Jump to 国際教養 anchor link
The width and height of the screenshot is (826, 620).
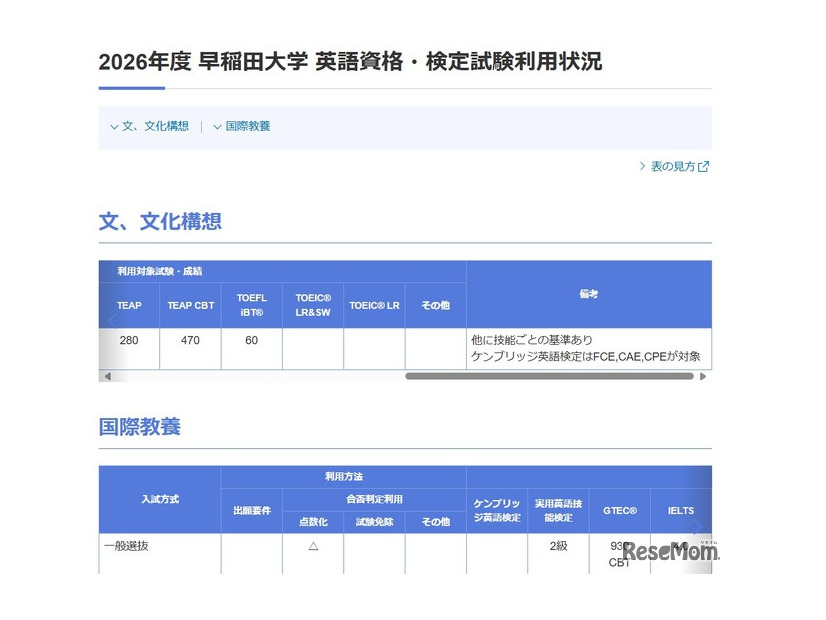click(x=248, y=126)
